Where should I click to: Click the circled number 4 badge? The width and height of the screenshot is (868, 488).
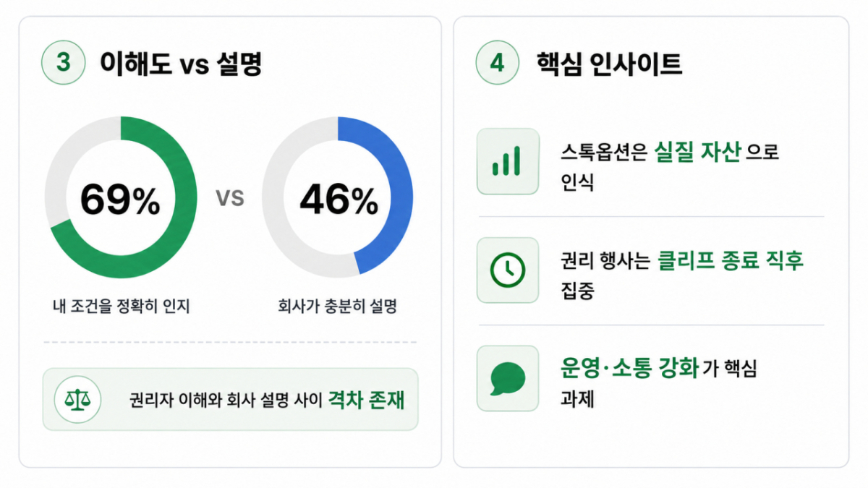click(498, 63)
